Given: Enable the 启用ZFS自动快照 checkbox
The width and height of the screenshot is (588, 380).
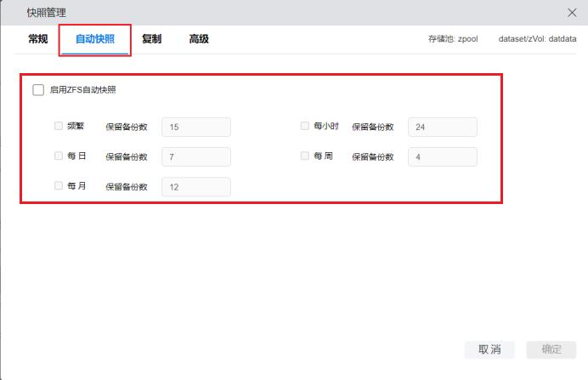Looking at the screenshot, I should (38, 90).
